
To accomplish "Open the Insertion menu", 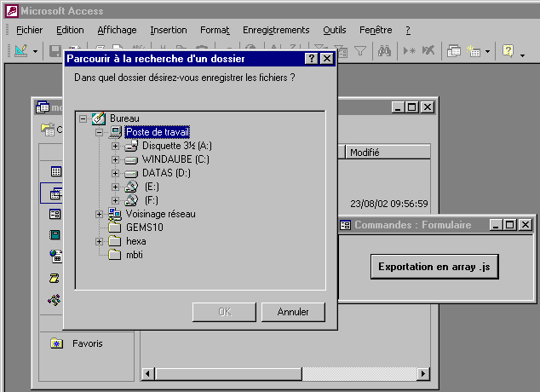I will click(x=169, y=30).
